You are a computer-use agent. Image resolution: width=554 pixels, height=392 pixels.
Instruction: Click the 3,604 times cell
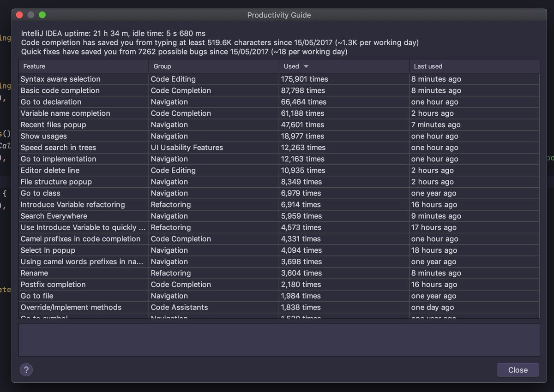tap(344, 273)
